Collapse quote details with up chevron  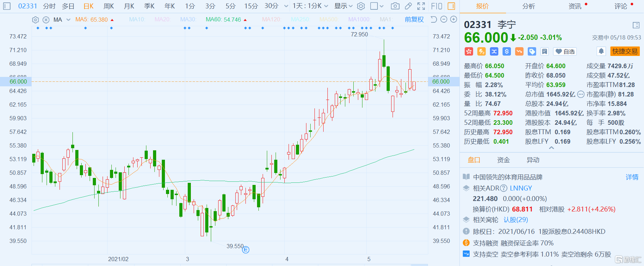pos(552,148)
